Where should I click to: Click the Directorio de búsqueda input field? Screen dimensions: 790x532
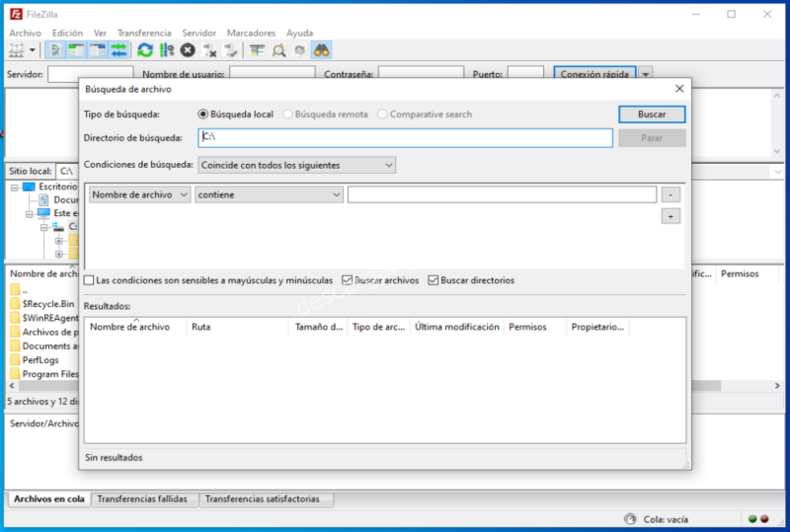(x=405, y=138)
